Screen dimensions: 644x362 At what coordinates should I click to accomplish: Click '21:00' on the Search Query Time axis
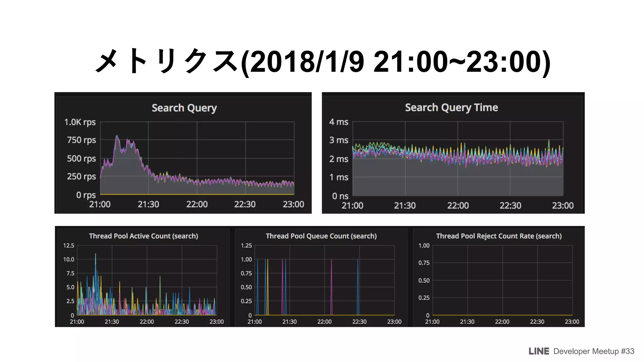pyautogui.click(x=353, y=206)
